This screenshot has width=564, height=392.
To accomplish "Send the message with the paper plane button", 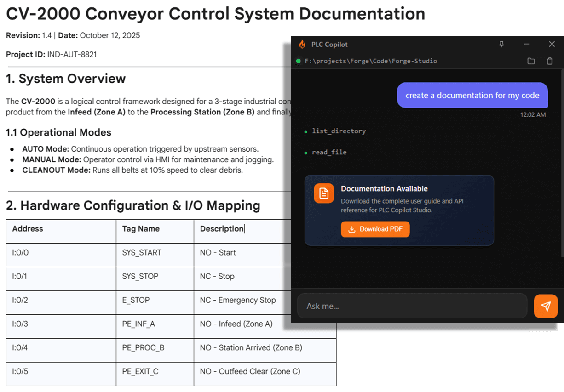I will [546, 306].
